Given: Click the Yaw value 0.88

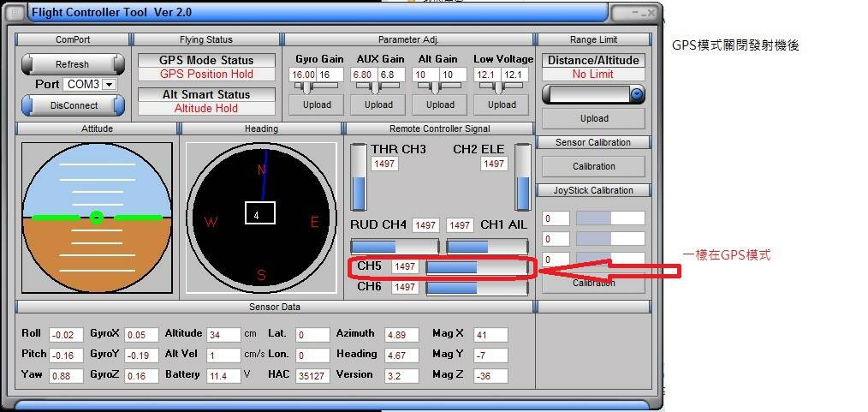Looking at the screenshot, I should coord(66,375).
